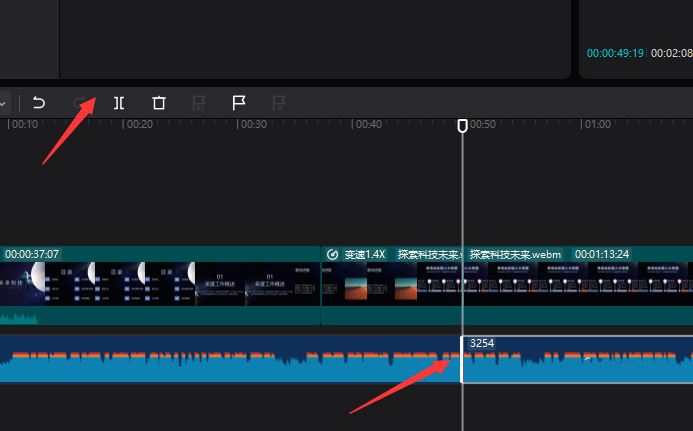Click the redo arrow icon
693x431 pixels.
point(80,102)
